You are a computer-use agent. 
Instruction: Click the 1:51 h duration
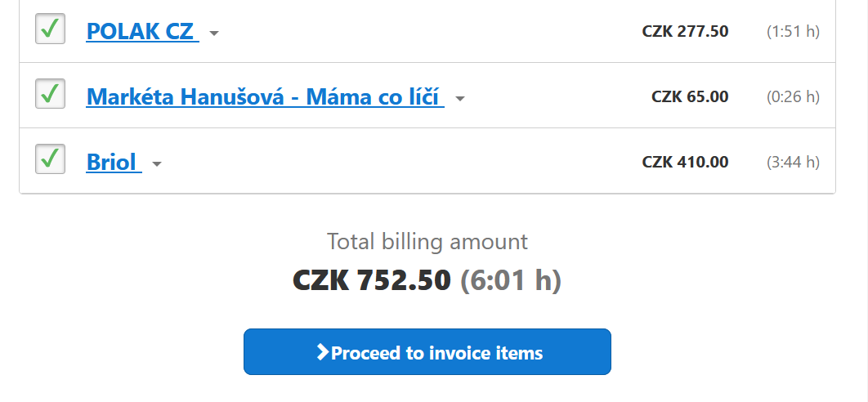coord(793,32)
